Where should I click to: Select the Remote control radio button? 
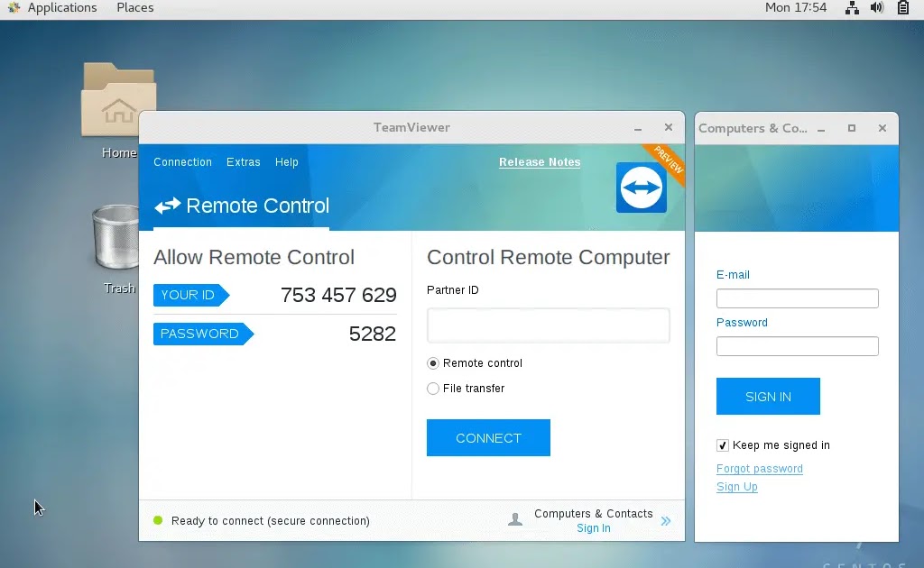[433, 363]
